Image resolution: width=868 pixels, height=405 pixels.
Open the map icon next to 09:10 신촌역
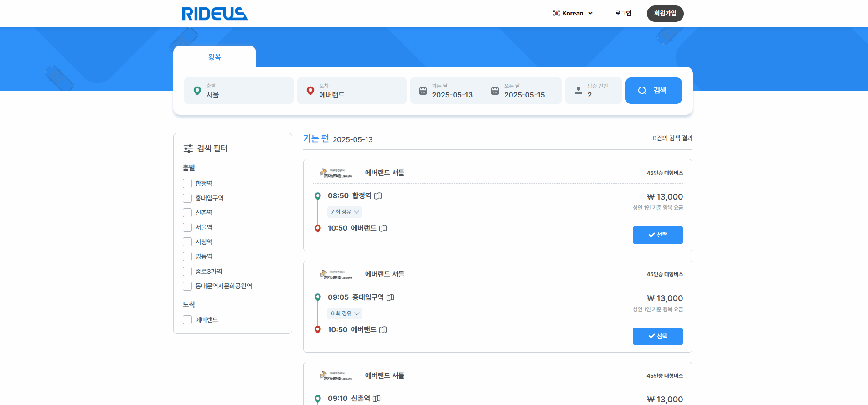377,399
